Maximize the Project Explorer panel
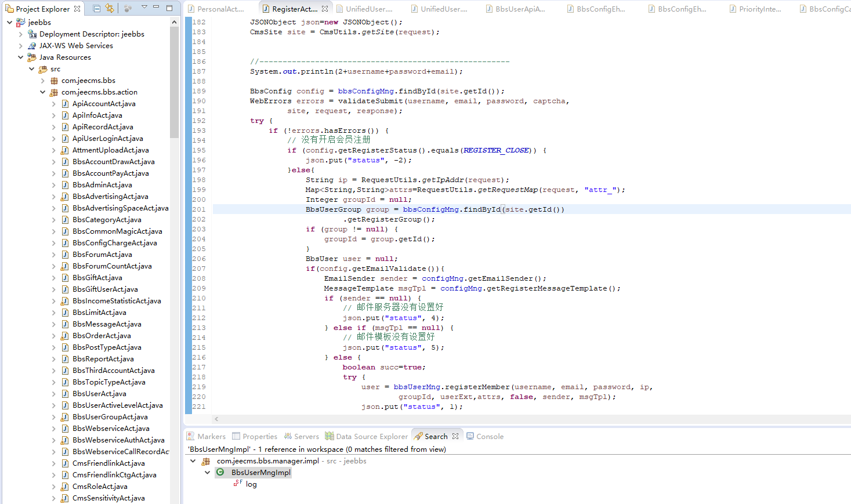Image resolution: width=851 pixels, height=504 pixels. pos(169,8)
